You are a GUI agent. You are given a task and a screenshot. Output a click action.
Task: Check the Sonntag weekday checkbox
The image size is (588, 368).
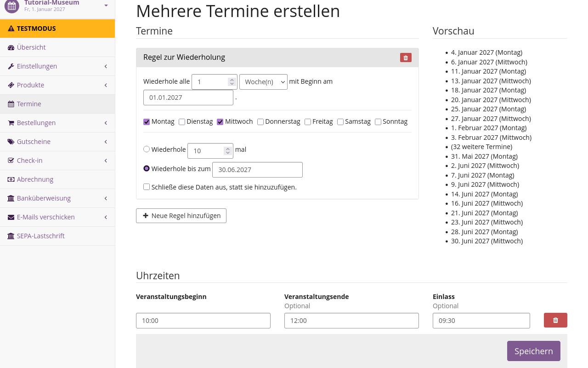(x=378, y=122)
